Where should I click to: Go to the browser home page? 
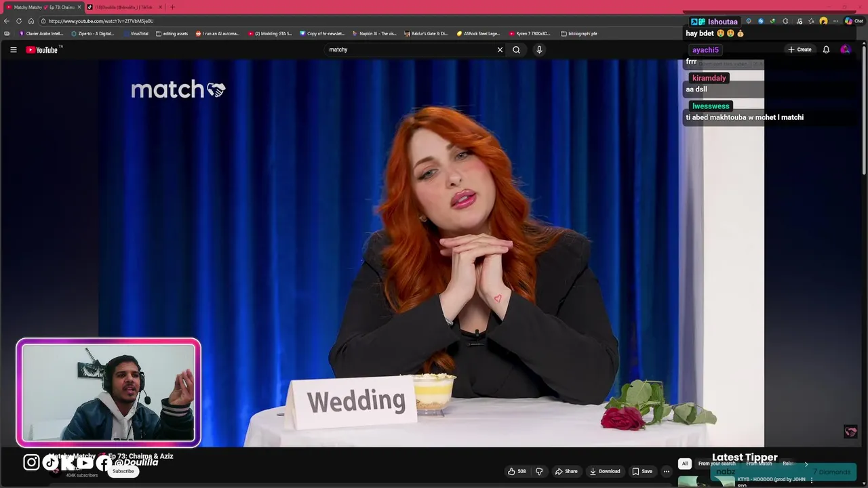click(x=31, y=21)
